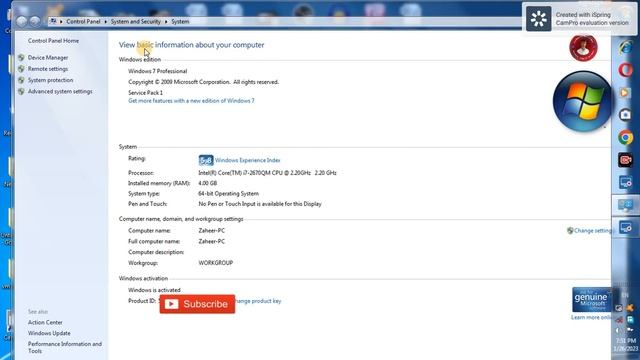The image size is (640, 360).
Task: Get more features with new edition link
Action: (191, 101)
